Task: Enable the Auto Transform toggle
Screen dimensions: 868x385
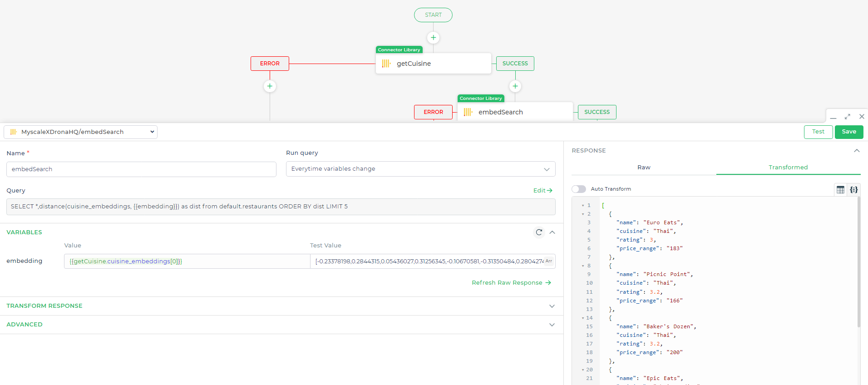Action: pos(579,189)
